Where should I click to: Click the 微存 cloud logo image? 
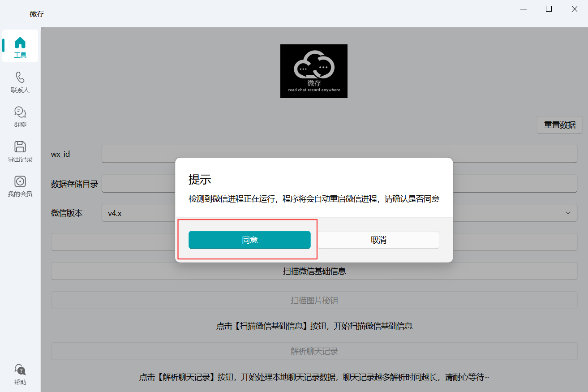tap(313, 71)
